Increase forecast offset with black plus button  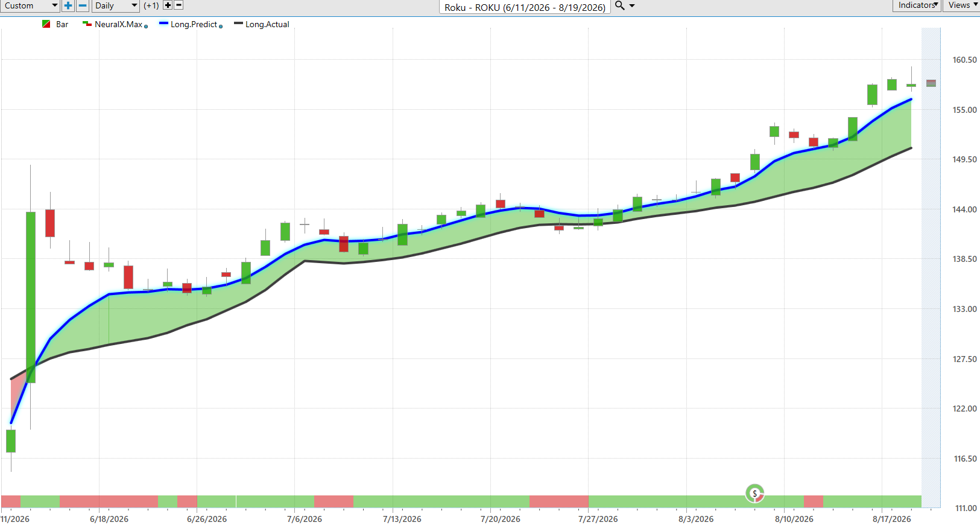[x=168, y=5]
